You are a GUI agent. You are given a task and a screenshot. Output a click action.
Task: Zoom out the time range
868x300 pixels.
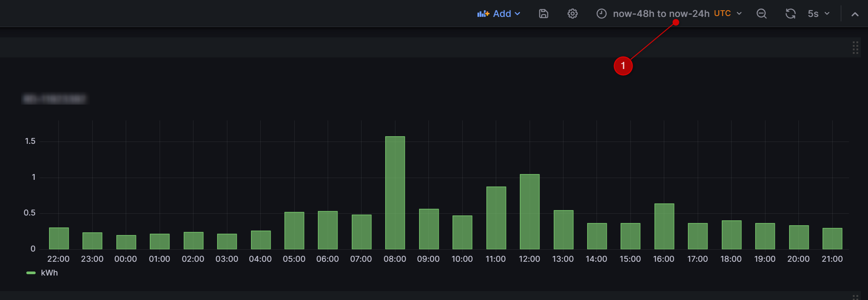pos(761,14)
